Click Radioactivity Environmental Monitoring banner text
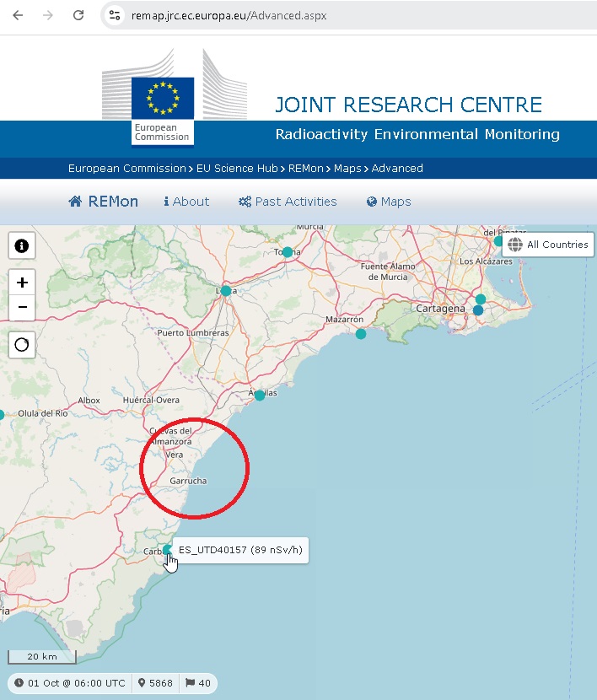597x700 pixels. click(x=417, y=134)
